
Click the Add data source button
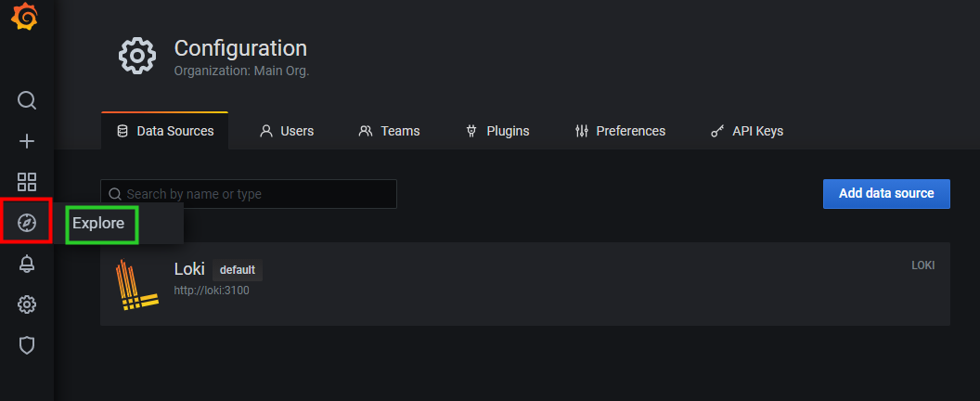(x=886, y=193)
